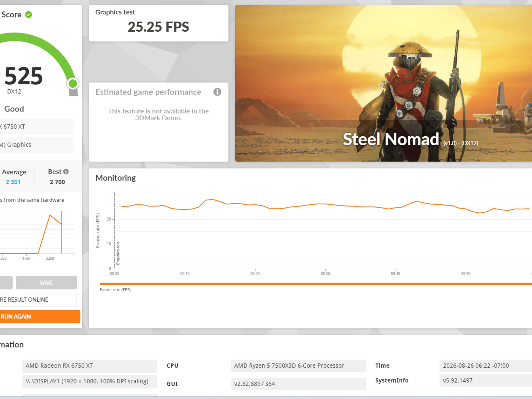Click the Average column label
This screenshot has width=532, height=399.
coord(14,172)
